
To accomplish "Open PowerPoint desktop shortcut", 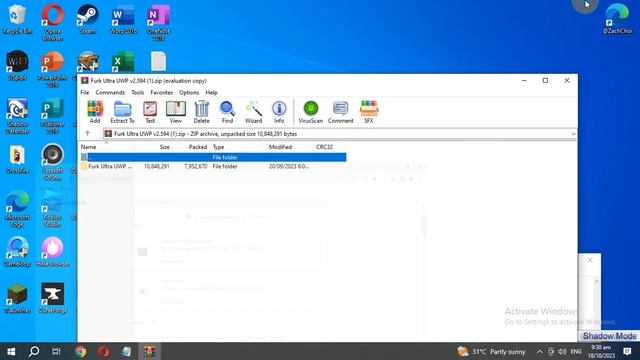I will point(52,69).
